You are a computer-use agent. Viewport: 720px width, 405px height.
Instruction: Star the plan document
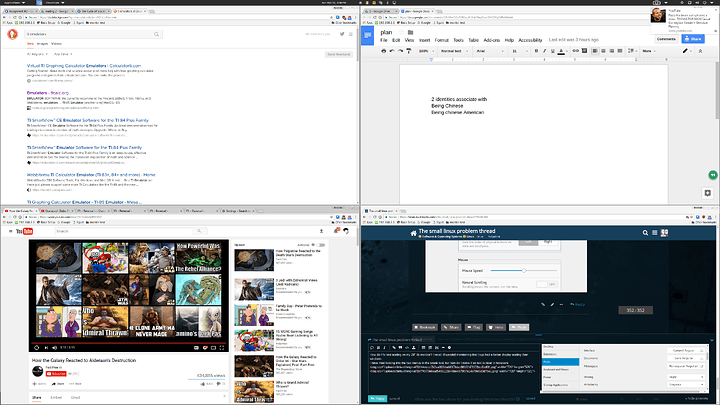(x=401, y=32)
